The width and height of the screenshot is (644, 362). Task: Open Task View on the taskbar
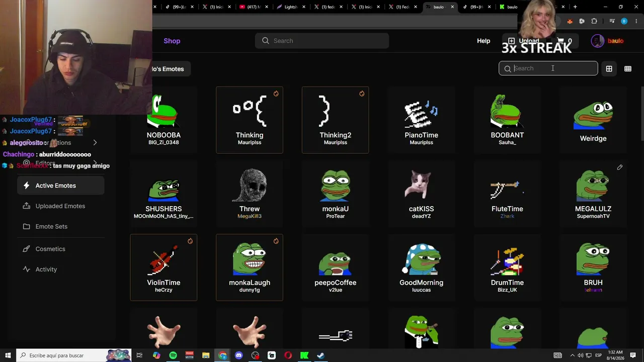coord(139,355)
